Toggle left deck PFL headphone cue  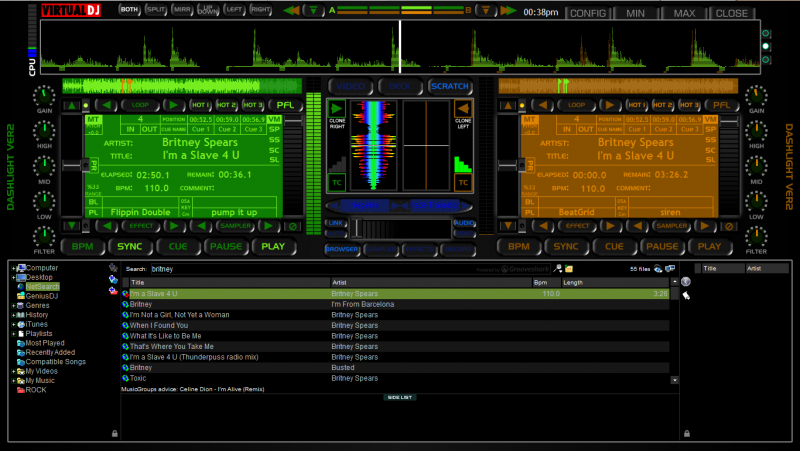285,105
